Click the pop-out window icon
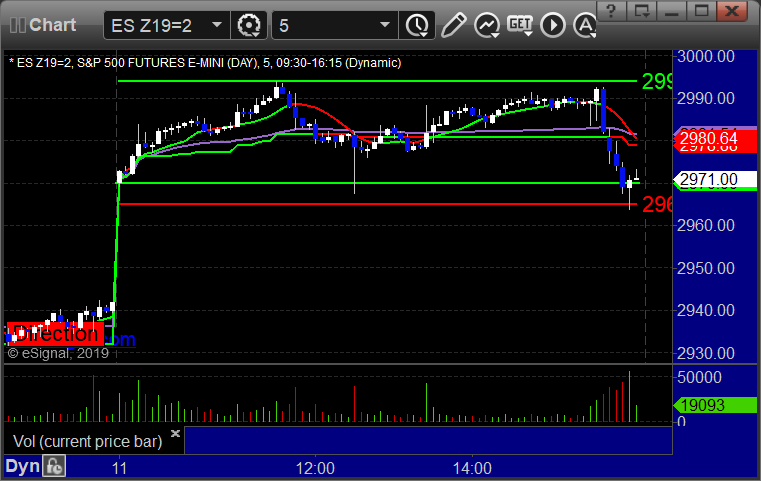Viewport: 761px width, 481px height. pos(641,11)
